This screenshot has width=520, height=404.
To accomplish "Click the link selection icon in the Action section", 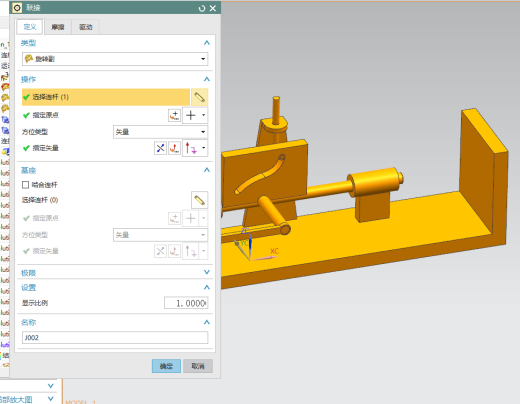I will pos(199,97).
